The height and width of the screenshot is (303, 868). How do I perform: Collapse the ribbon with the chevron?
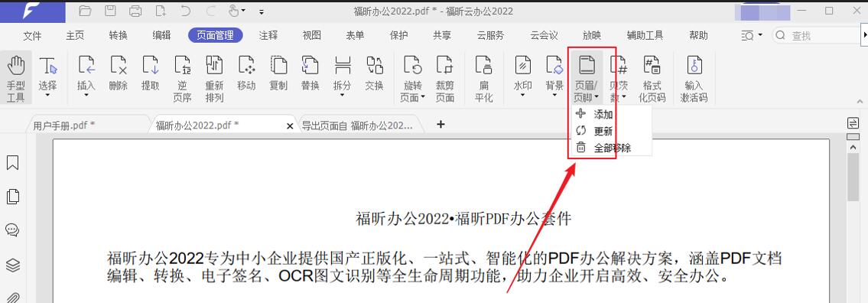click(859, 101)
